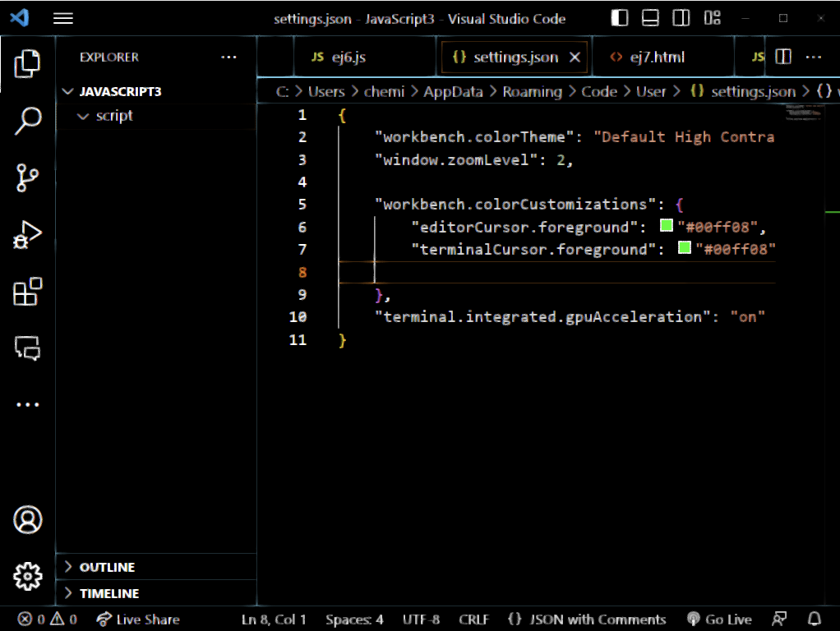The image size is (840, 631).
Task: Toggle panel layout button
Action: (650, 18)
